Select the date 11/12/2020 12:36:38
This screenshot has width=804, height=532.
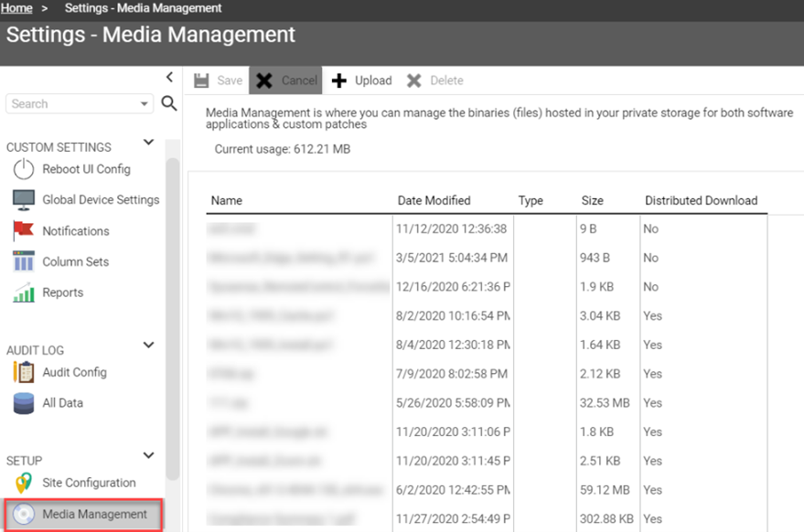click(x=451, y=229)
